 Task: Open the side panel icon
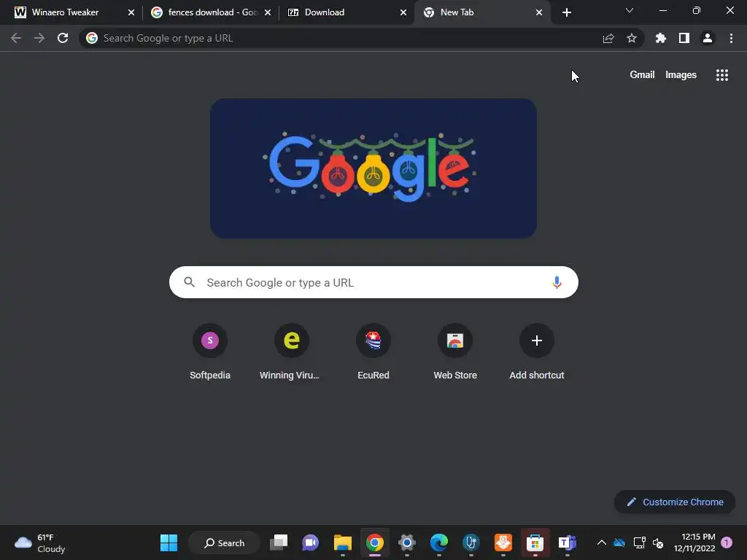(x=684, y=38)
